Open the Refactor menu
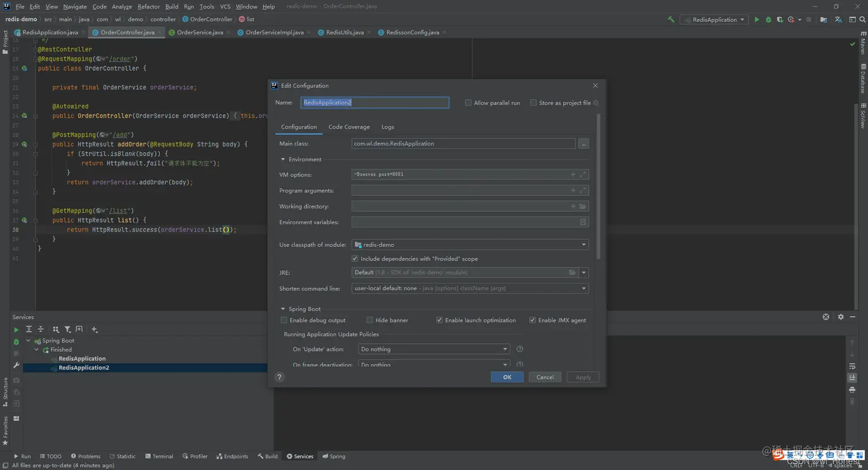The image size is (868, 470). (x=149, y=6)
